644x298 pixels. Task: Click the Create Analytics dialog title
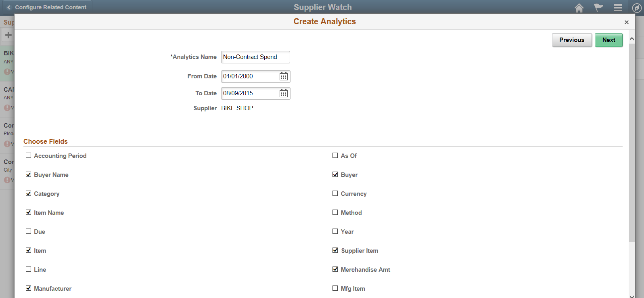click(324, 21)
